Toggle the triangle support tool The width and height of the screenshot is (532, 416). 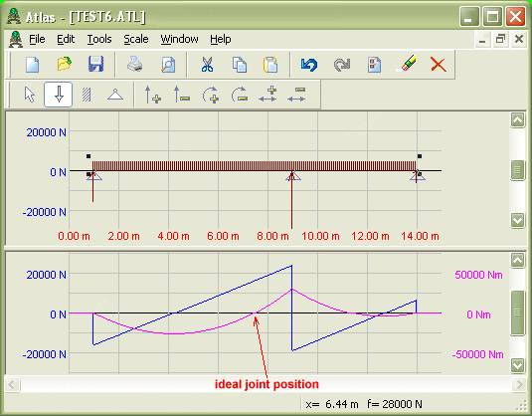coord(115,95)
